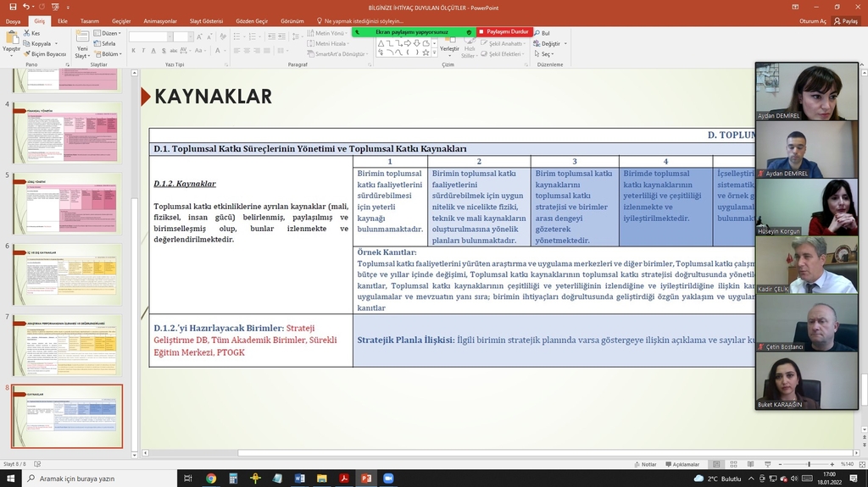Open the Ekle ribbon tab
This screenshot has height=487, width=868.
click(63, 21)
